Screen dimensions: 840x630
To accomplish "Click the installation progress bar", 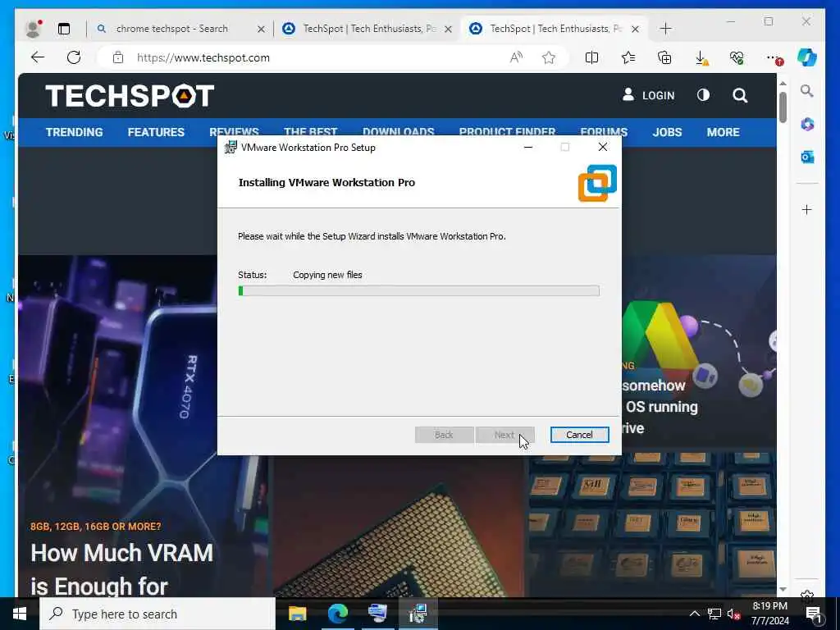I will click(x=418, y=291).
